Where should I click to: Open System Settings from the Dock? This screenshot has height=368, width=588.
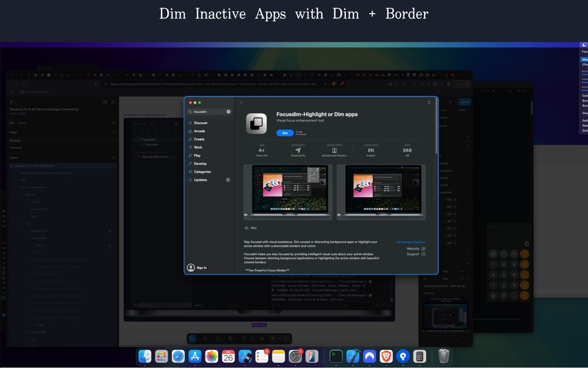click(295, 356)
